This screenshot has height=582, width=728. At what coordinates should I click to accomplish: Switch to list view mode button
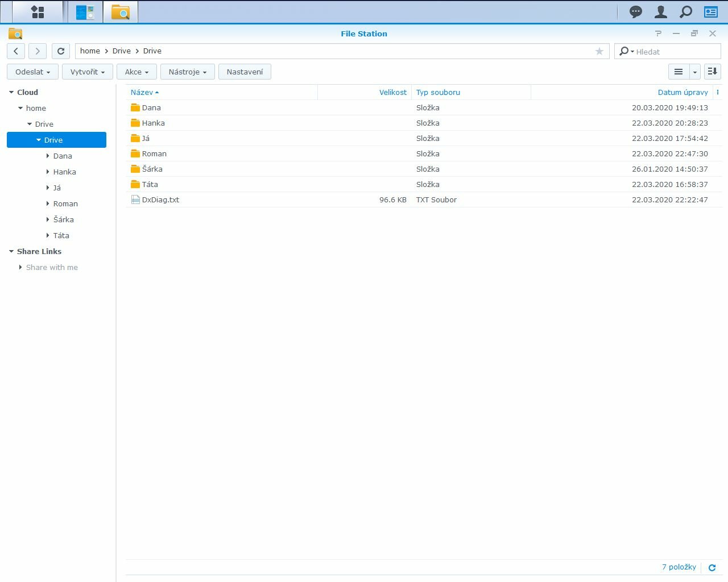[x=678, y=72]
